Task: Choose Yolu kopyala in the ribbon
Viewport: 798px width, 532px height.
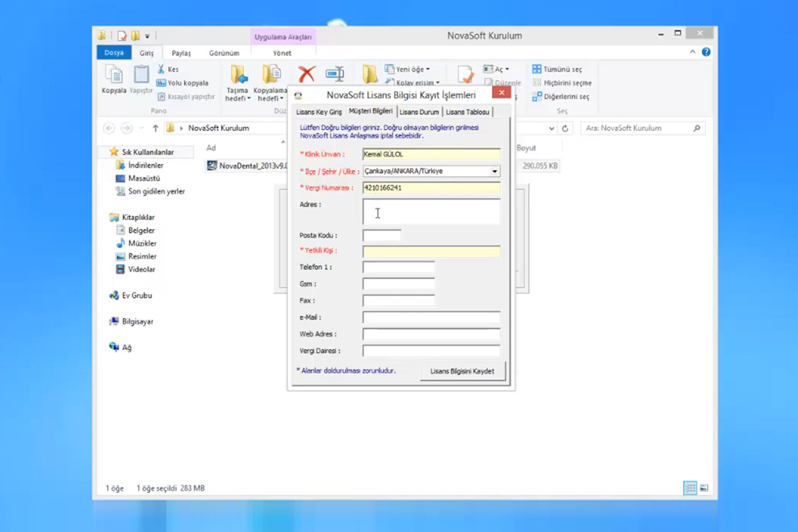Action: click(x=183, y=83)
